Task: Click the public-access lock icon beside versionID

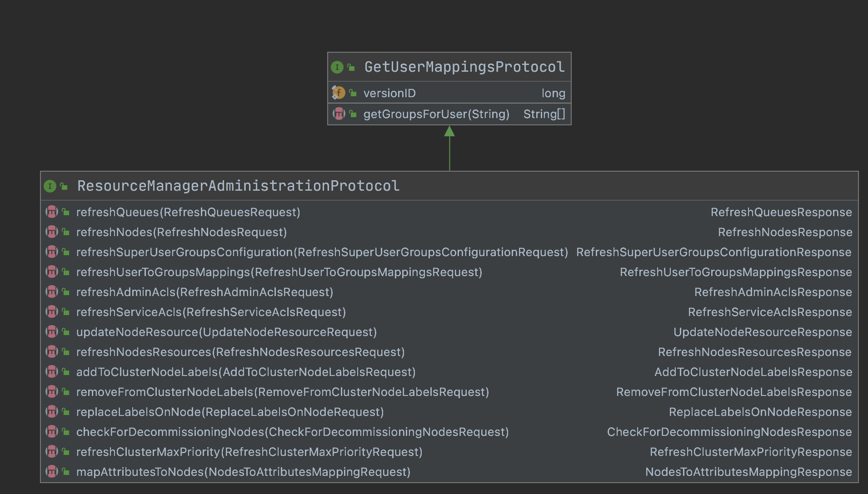Action: click(353, 93)
